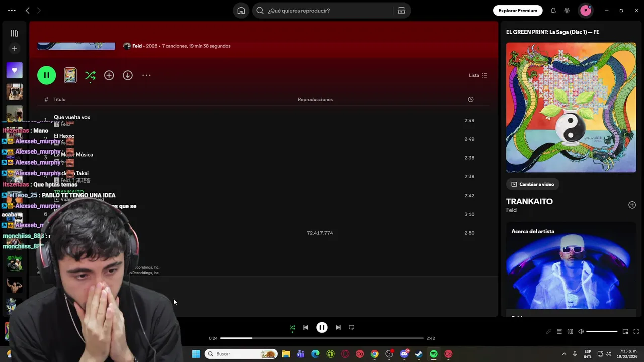Screen dimensions: 644x362
Task: Select track Que vuelta vox
Action: click(x=72, y=117)
